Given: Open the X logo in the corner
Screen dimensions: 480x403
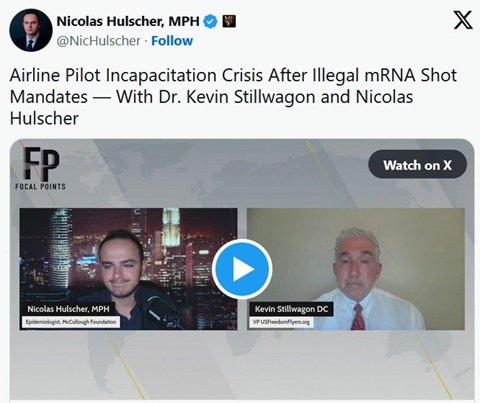Looking at the screenshot, I should point(463,20).
